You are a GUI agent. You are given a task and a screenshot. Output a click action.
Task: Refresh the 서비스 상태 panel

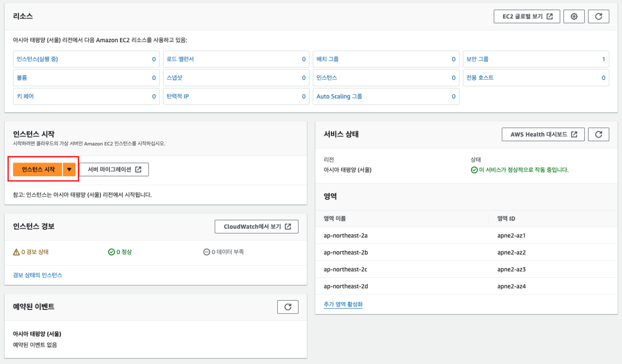point(598,135)
